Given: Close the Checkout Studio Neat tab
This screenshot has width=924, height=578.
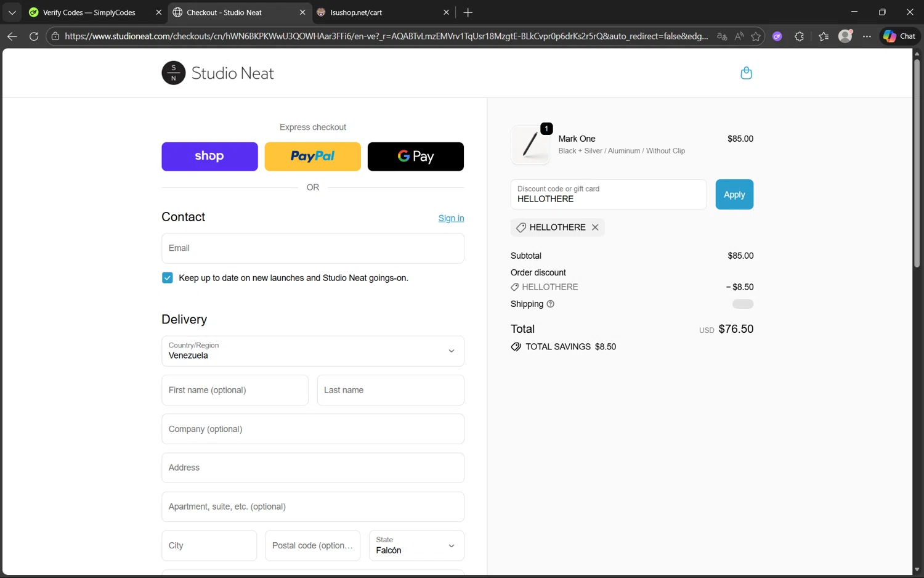Looking at the screenshot, I should point(302,12).
